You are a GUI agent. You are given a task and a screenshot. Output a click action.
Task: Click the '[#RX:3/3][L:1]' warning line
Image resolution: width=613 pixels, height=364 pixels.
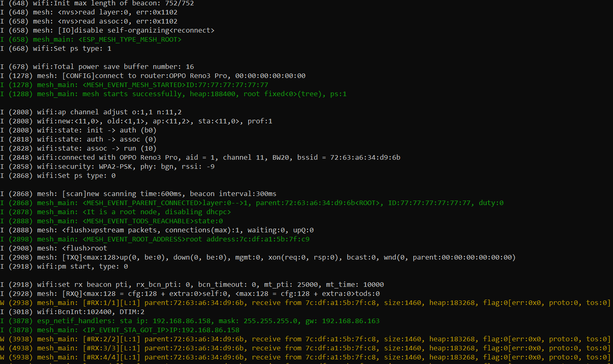[305, 348]
